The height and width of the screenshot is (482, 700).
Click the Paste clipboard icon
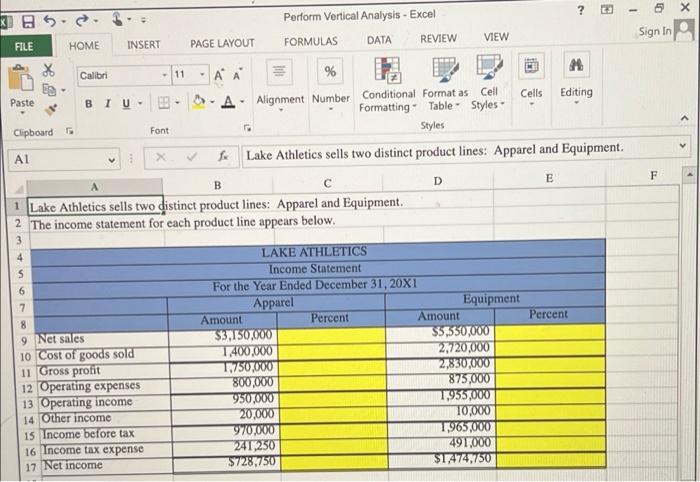21,78
